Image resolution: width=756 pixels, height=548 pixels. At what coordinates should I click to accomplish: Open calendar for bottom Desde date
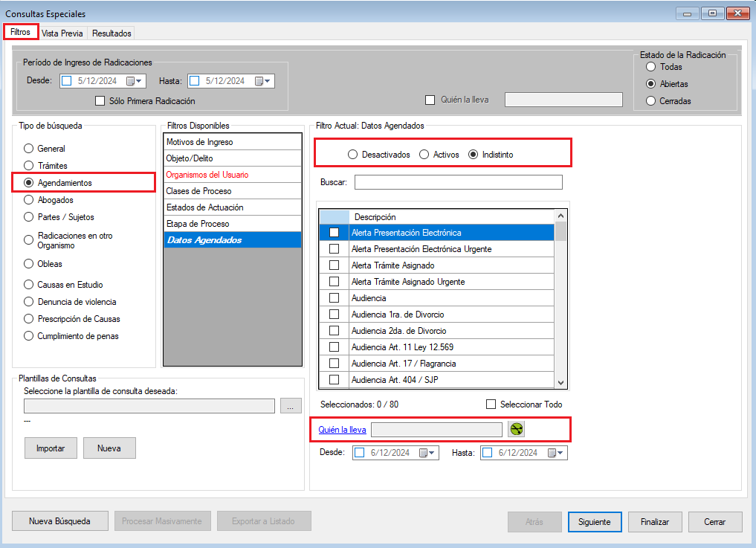click(x=426, y=452)
